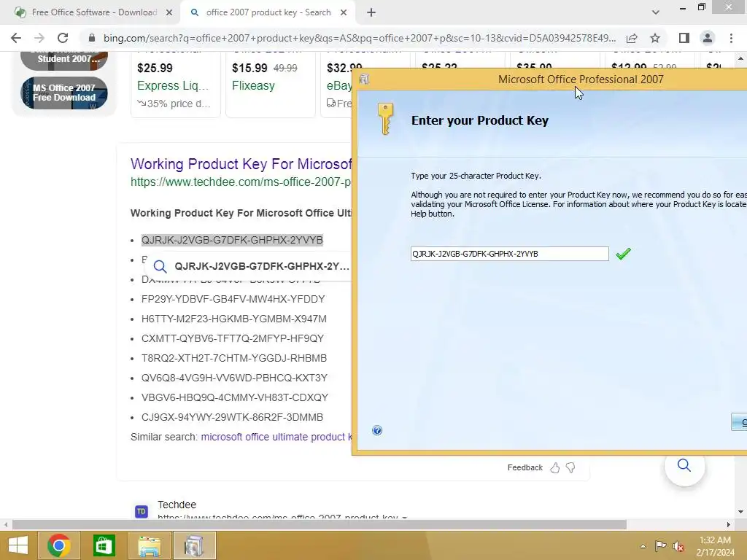This screenshot has width=747, height=560.
Task: Open the Windows Store taskbar icon
Action: point(104,545)
